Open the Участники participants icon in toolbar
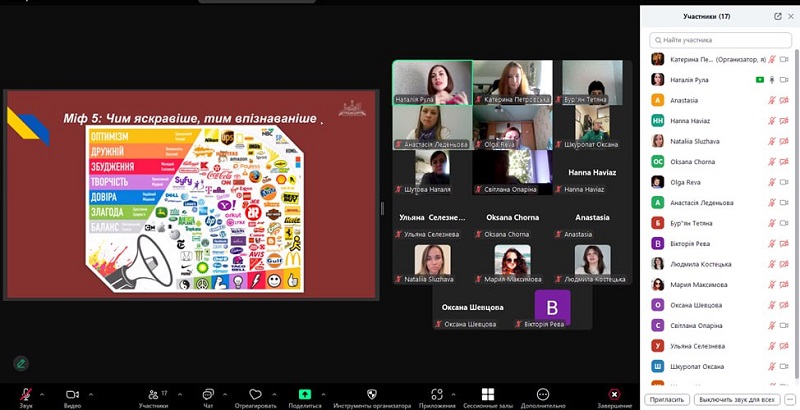Viewport: 800px width, 410px height. tap(154, 395)
